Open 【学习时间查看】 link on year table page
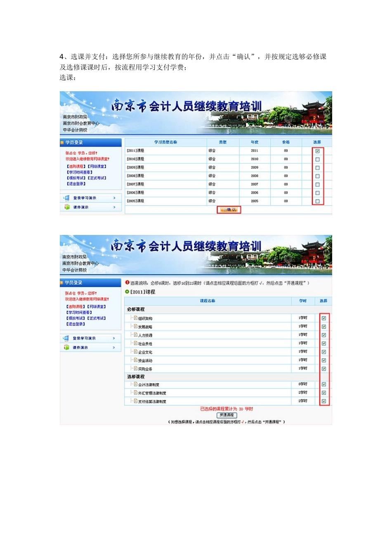The image size is (392, 555). [x=80, y=172]
